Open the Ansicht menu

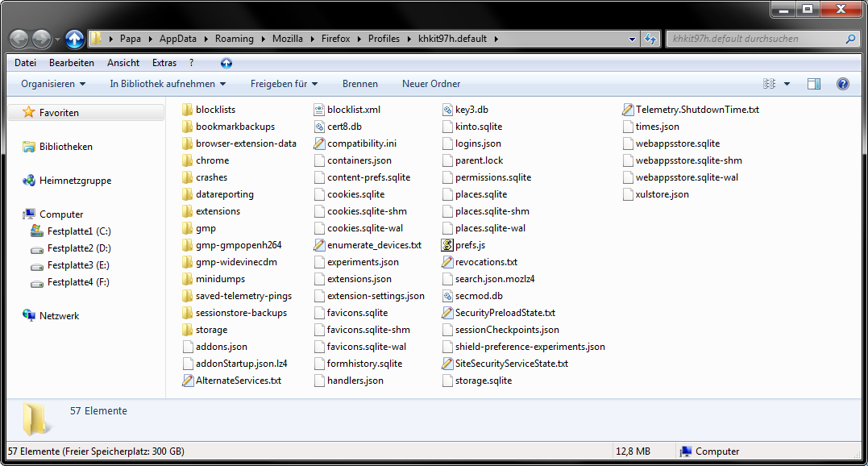coord(123,63)
